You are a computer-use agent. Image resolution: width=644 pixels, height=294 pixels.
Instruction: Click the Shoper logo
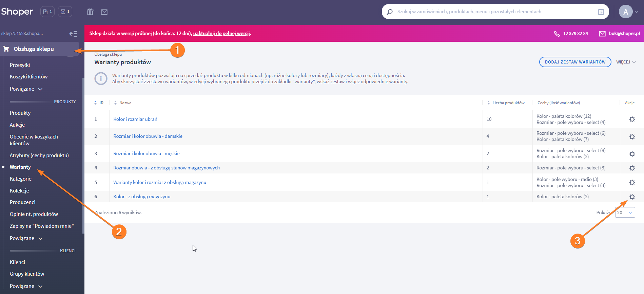coord(17,12)
